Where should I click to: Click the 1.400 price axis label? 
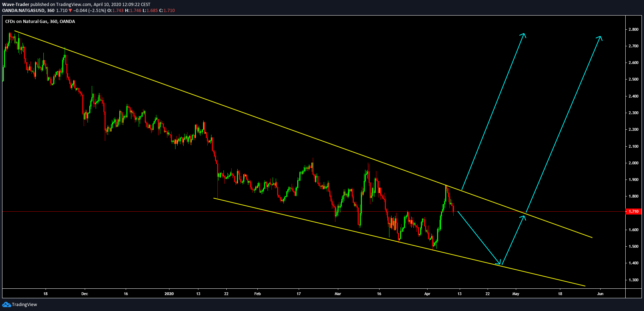pos(633,263)
